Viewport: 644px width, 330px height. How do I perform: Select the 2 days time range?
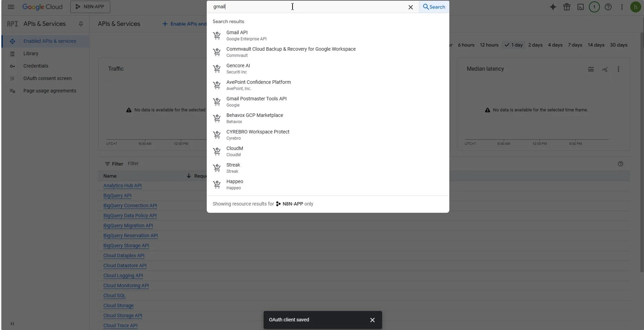pos(535,45)
